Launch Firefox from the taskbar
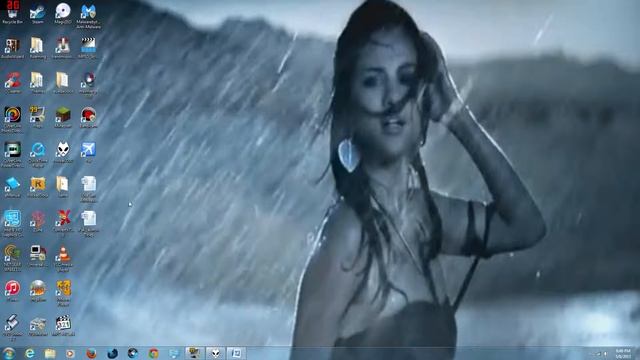 point(91,353)
